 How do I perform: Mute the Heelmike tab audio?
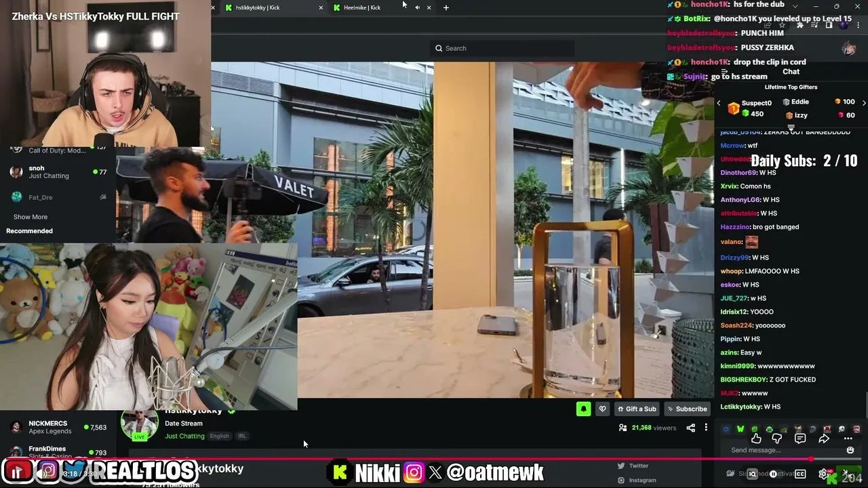(417, 7)
